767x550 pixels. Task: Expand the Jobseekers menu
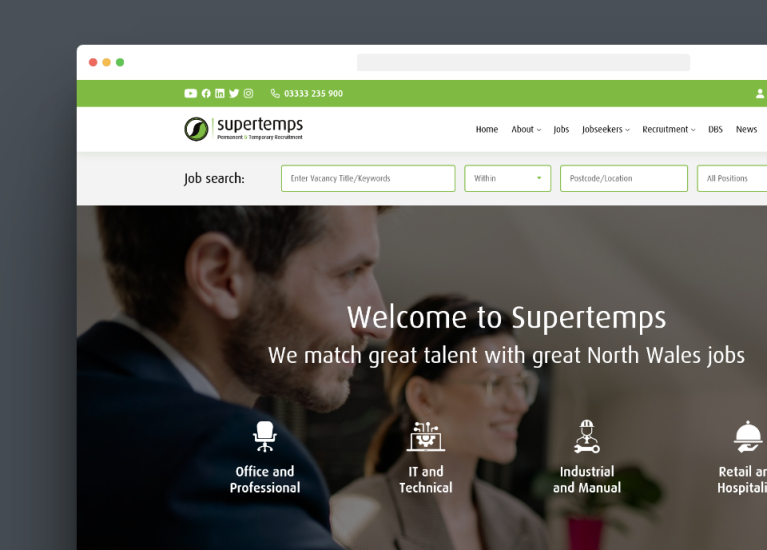(606, 129)
